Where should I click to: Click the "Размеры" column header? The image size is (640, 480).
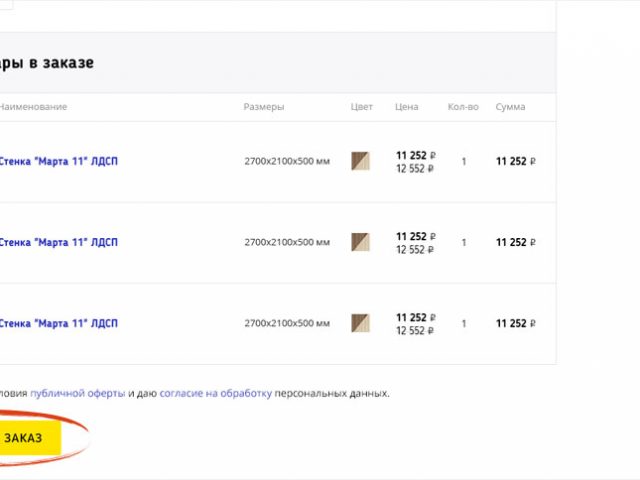[x=264, y=107]
